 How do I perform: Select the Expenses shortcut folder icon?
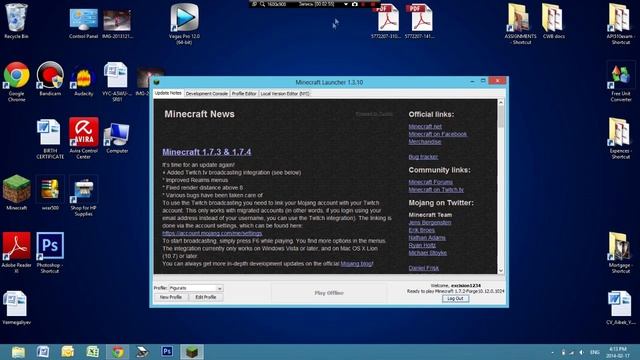(620, 139)
